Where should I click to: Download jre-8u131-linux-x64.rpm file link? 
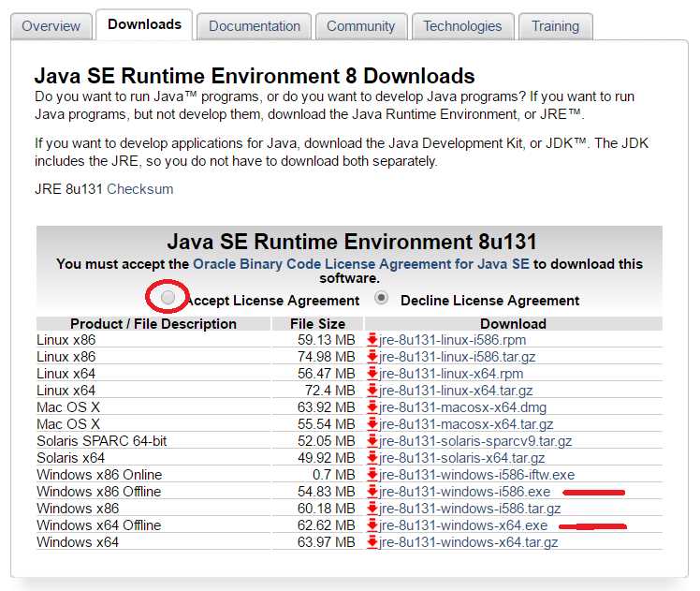(451, 374)
